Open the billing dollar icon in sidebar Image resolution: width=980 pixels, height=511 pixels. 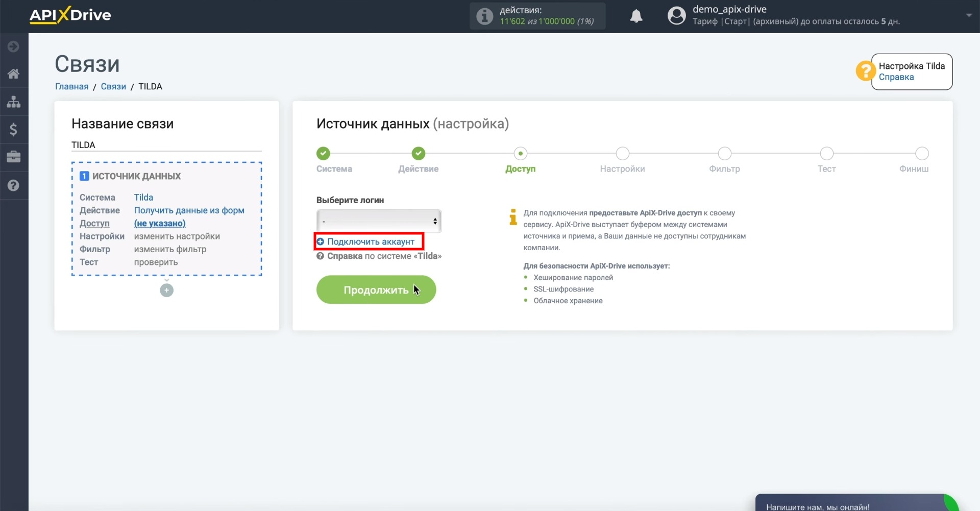pyautogui.click(x=14, y=130)
